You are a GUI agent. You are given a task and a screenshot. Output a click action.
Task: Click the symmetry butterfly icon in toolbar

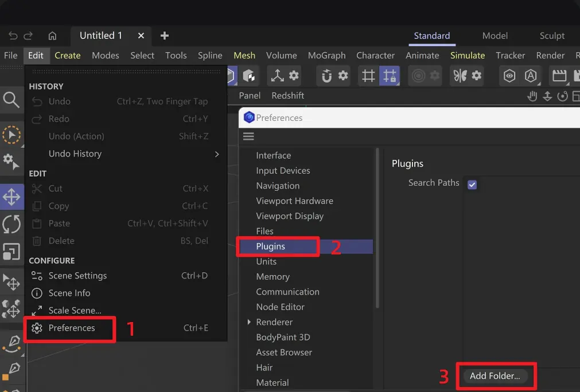point(460,76)
